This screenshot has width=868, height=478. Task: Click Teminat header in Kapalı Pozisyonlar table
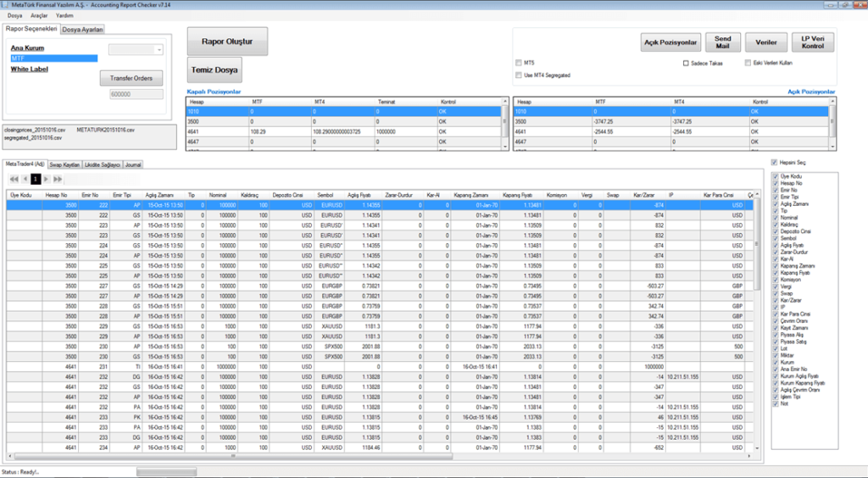[x=406, y=102]
